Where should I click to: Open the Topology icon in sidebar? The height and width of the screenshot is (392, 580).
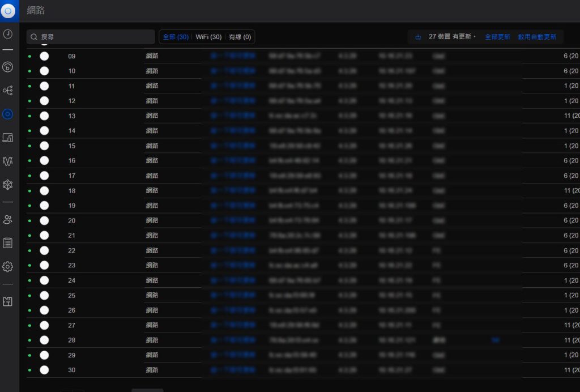coord(8,90)
